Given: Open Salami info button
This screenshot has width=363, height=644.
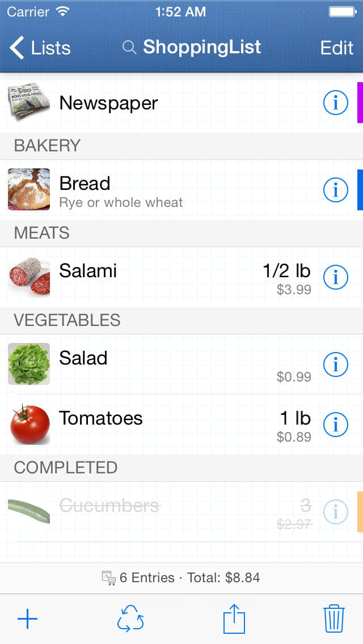Looking at the screenshot, I should point(335,277).
